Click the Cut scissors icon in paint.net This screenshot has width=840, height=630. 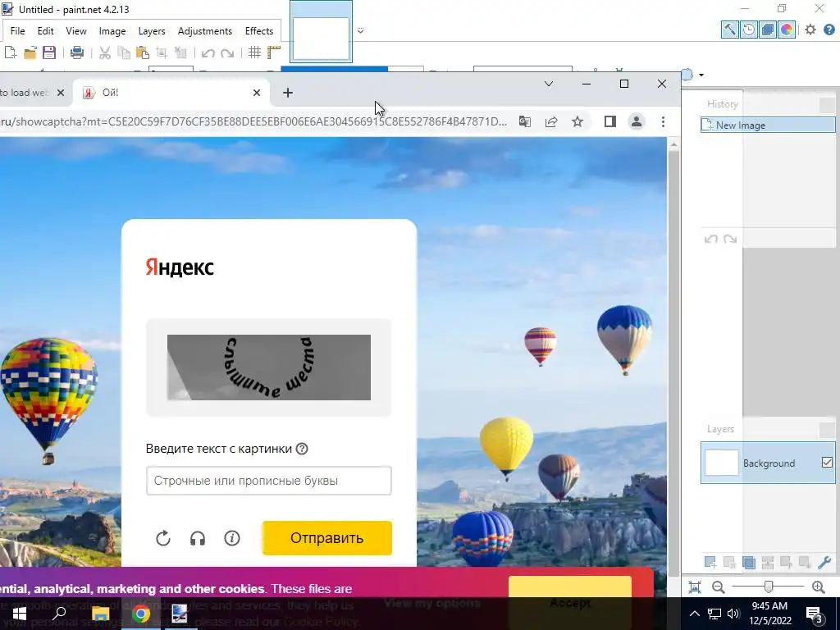click(104, 52)
